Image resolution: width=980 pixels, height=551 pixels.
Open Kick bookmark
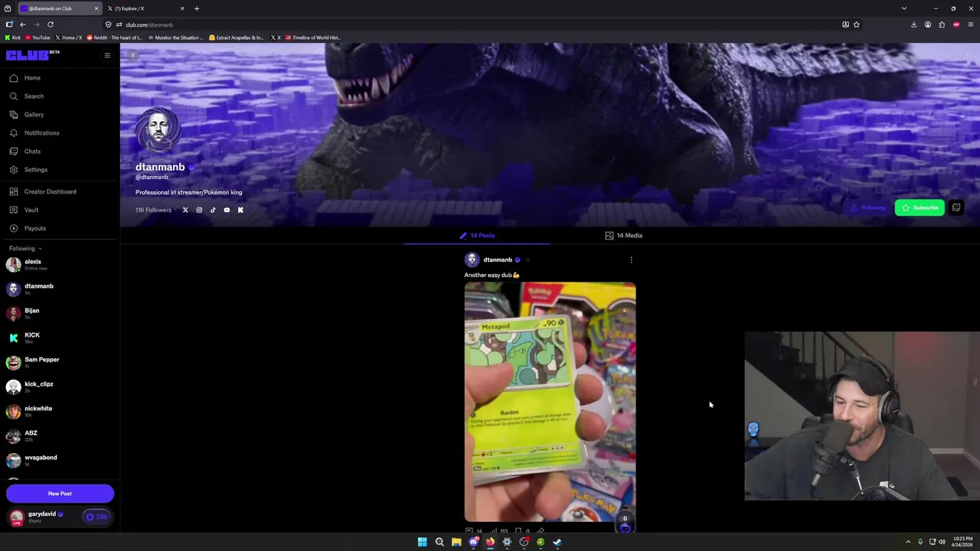point(13,37)
